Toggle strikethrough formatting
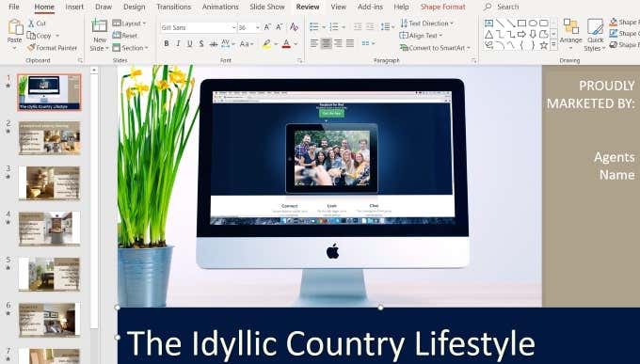 click(x=213, y=43)
